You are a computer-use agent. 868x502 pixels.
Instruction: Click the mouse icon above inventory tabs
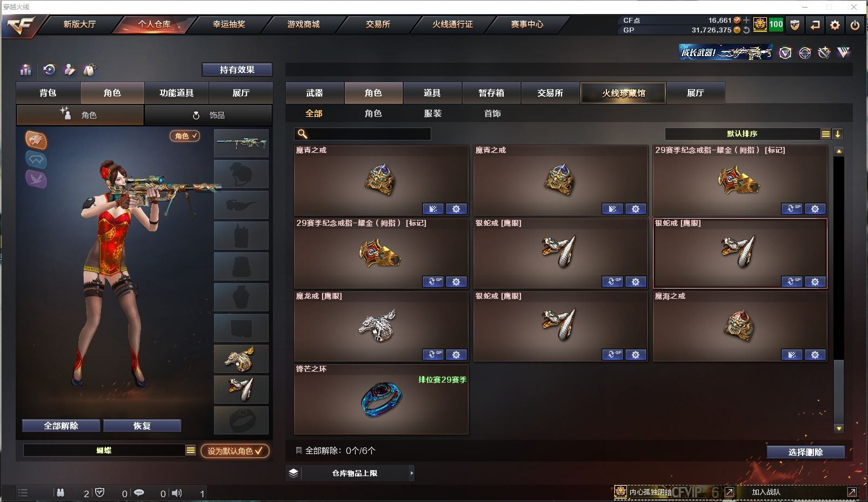(90, 70)
